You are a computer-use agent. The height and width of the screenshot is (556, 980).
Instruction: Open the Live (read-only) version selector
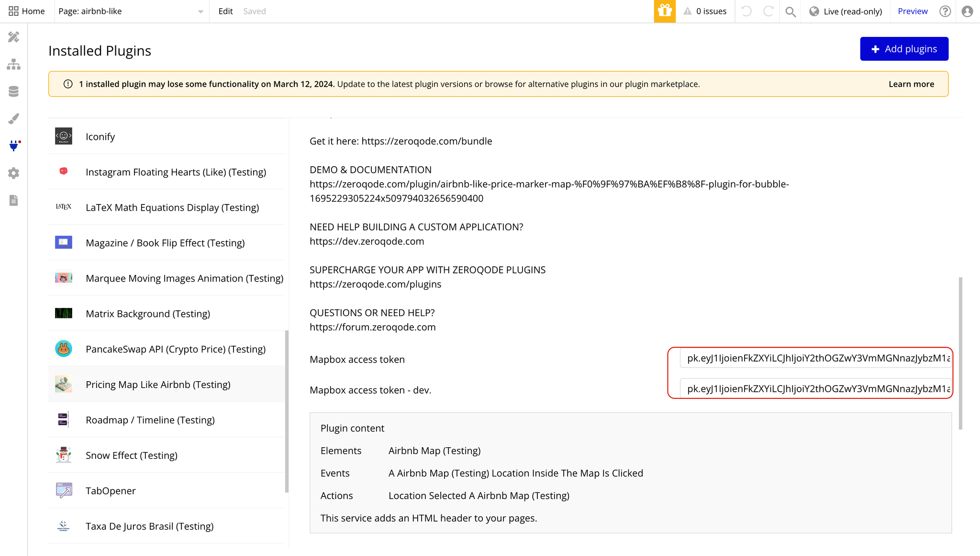click(x=846, y=11)
